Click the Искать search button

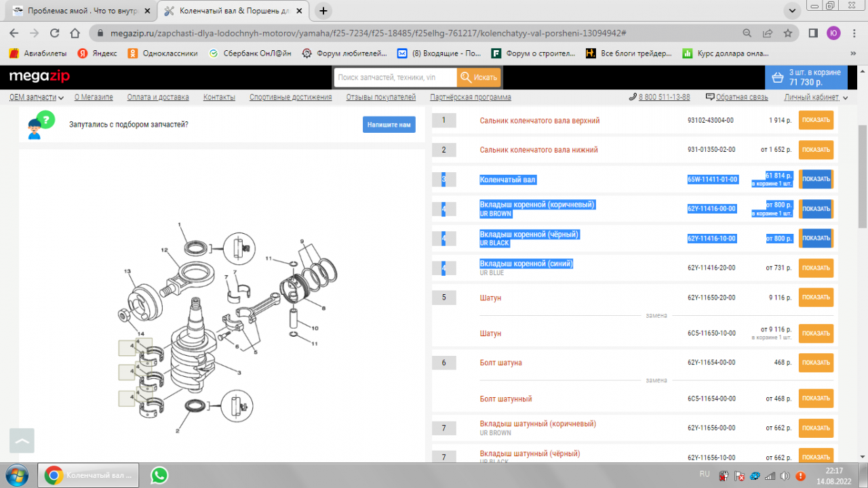pos(479,77)
